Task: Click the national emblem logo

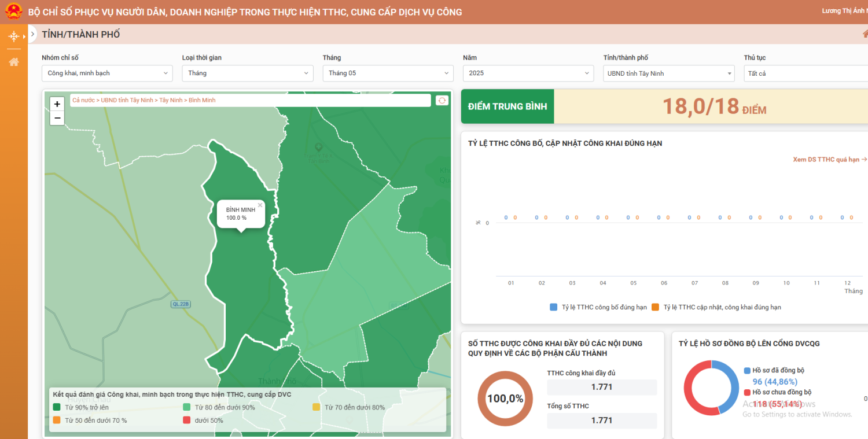Action: click(x=13, y=12)
